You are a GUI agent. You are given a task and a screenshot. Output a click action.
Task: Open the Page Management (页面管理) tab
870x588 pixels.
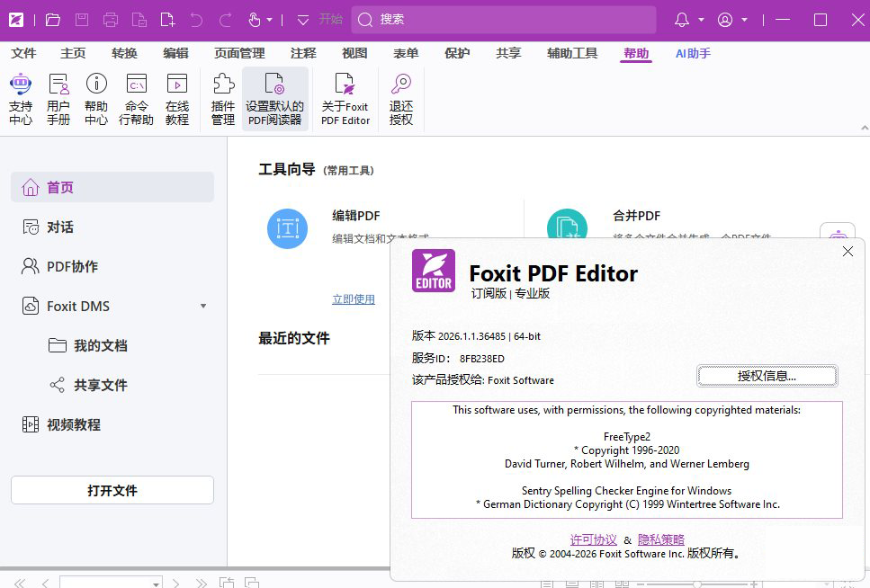click(x=239, y=53)
